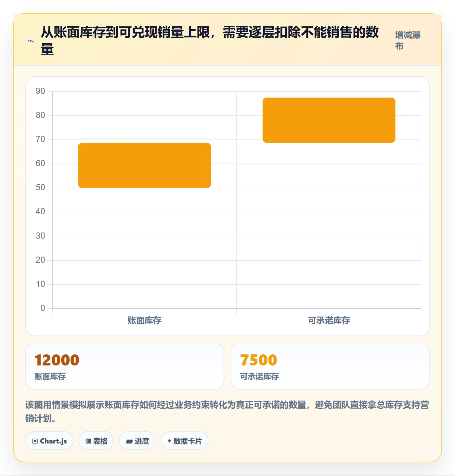Click the chart title starting 从账面库存
The width and height of the screenshot is (455, 476).
(x=210, y=41)
